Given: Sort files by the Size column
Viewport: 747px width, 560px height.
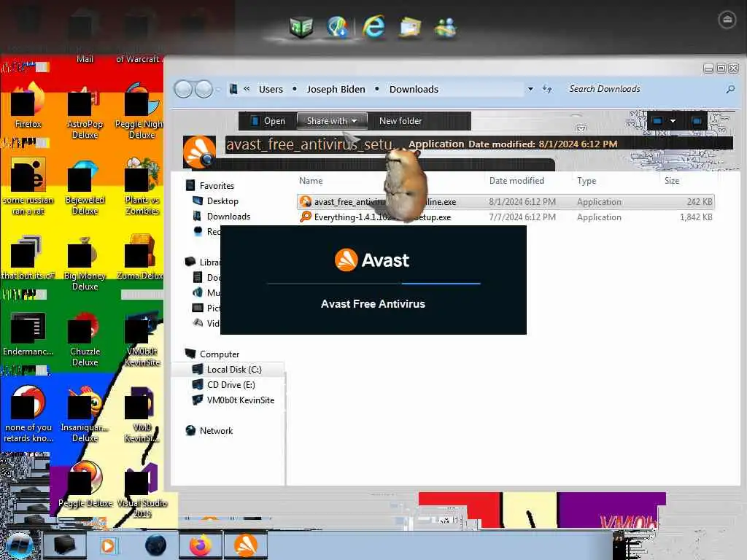Looking at the screenshot, I should click(x=672, y=181).
